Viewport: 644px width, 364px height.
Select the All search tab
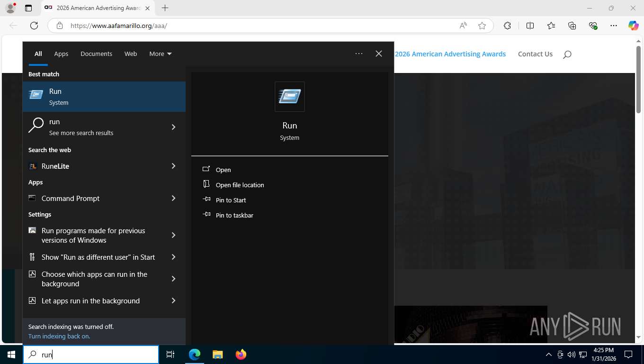38,54
